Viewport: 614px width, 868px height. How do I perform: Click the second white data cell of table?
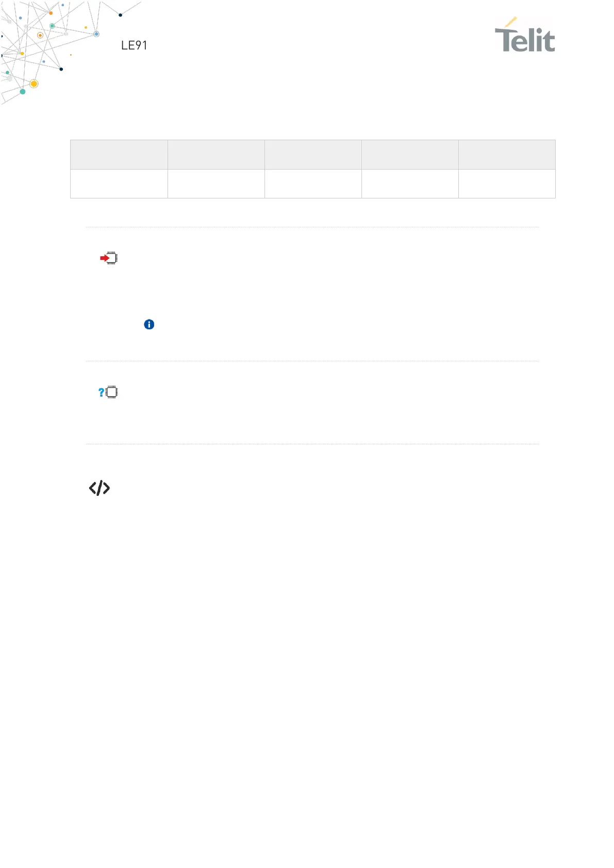click(x=216, y=184)
